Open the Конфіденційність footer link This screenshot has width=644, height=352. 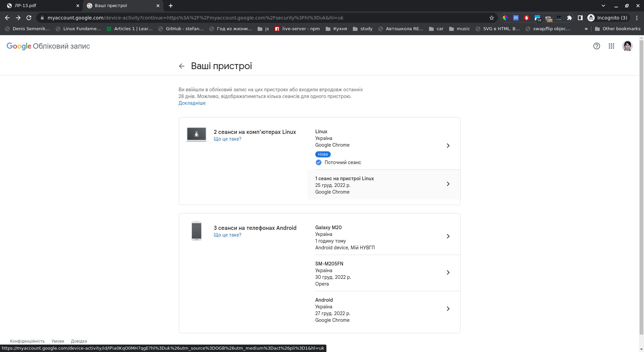pyautogui.click(x=27, y=341)
